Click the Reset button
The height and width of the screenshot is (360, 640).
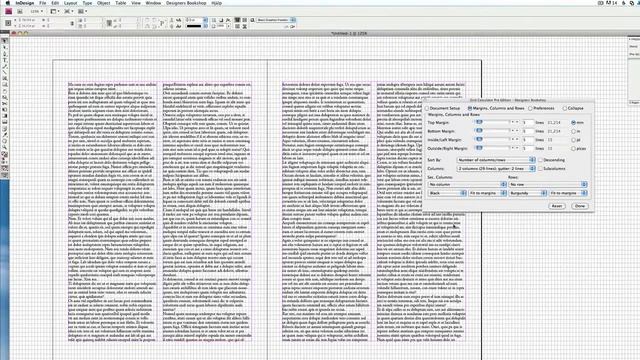click(x=557, y=206)
